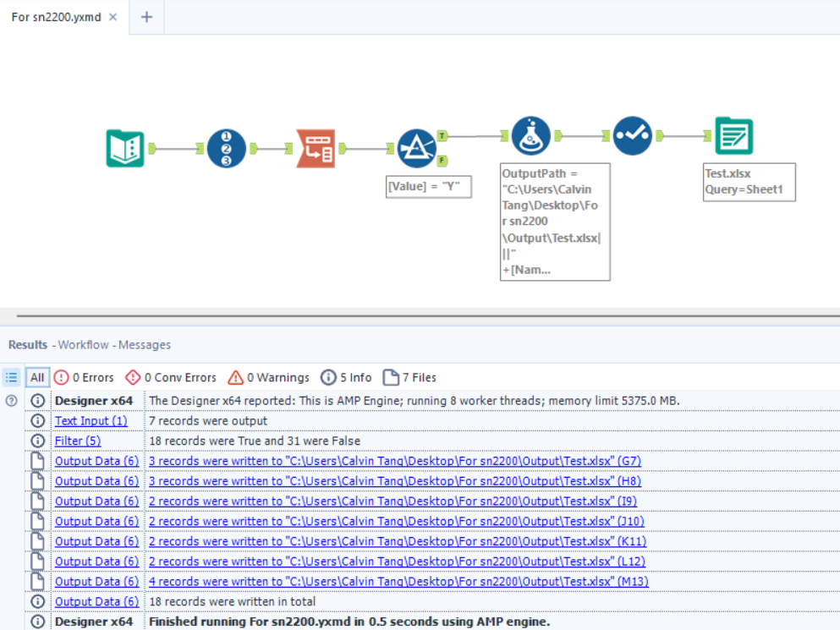This screenshot has height=630, width=840.
Task: Open a new workflow tab with plus
Action: [x=146, y=17]
